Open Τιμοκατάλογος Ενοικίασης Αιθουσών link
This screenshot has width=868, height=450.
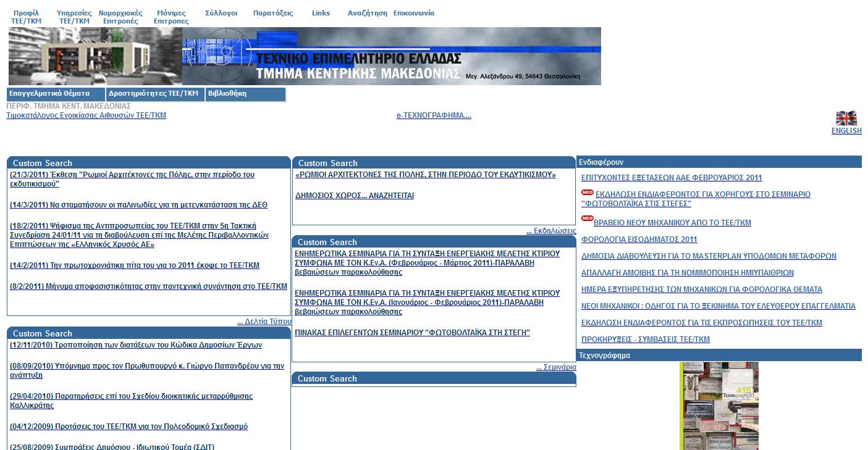(x=86, y=115)
